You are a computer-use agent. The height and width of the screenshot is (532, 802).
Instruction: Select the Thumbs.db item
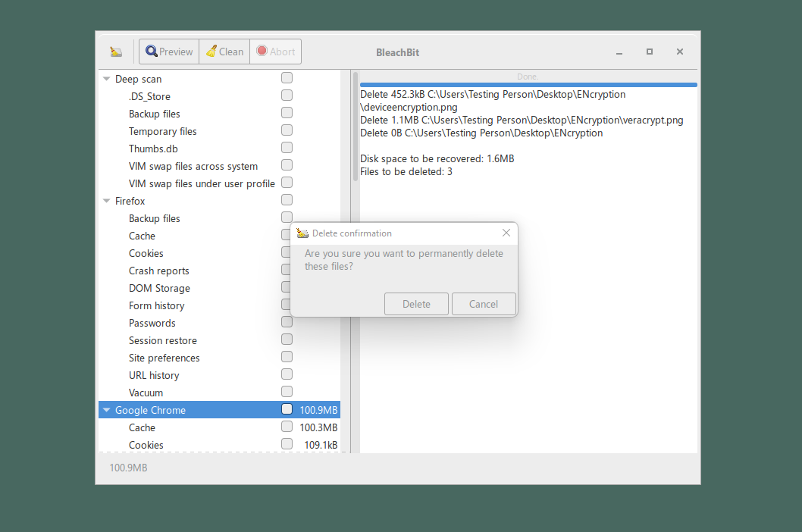(x=219, y=149)
